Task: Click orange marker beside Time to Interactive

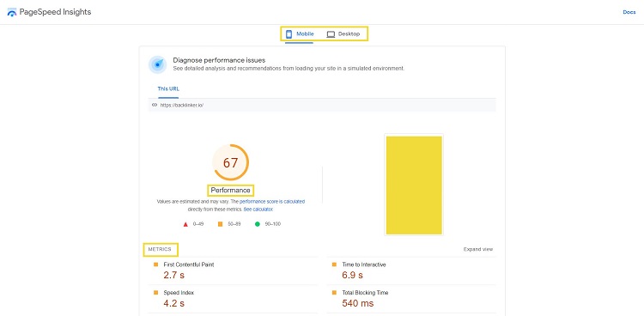Action: [334, 264]
